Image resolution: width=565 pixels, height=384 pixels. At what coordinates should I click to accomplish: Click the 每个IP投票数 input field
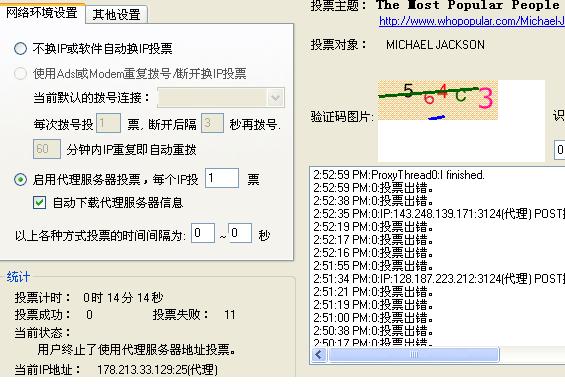pyautogui.click(x=222, y=178)
